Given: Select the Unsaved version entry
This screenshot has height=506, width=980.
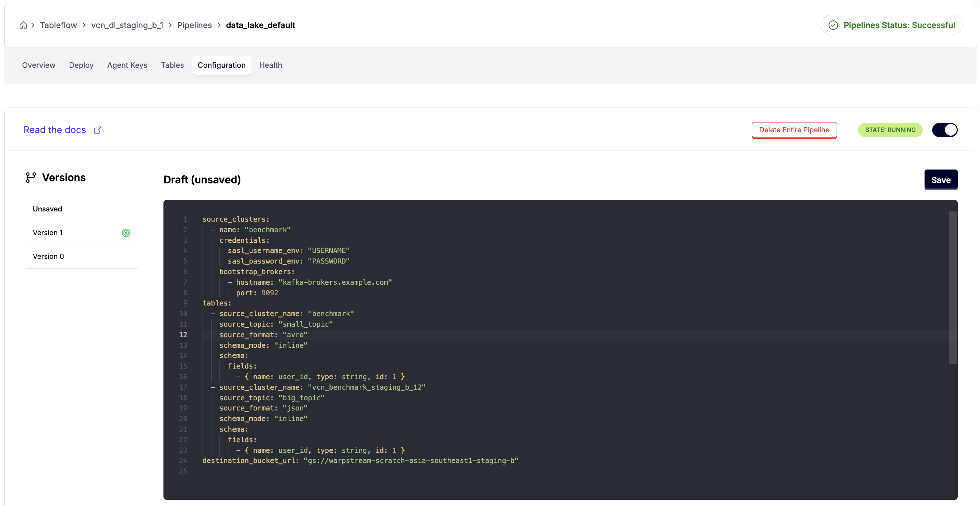Looking at the screenshot, I should tap(47, 209).
